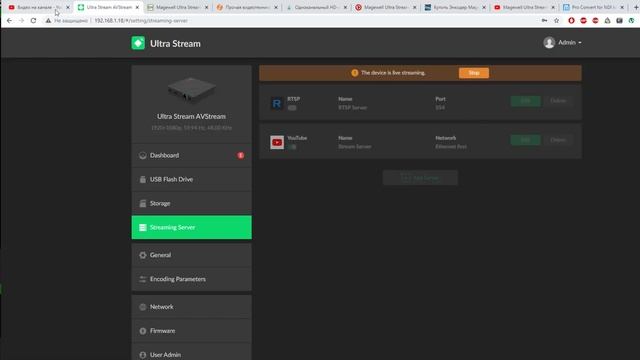Click the red O extension icon

[x=571, y=20]
